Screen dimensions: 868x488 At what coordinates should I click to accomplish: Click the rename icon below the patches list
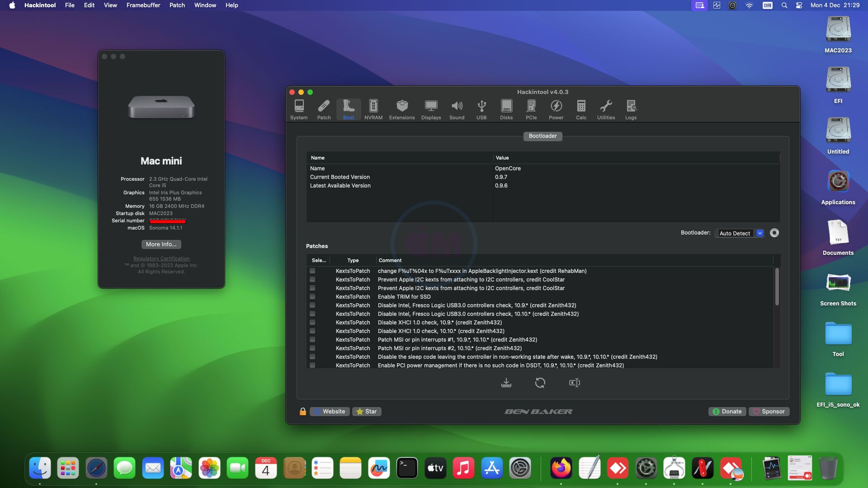click(575, 383)
